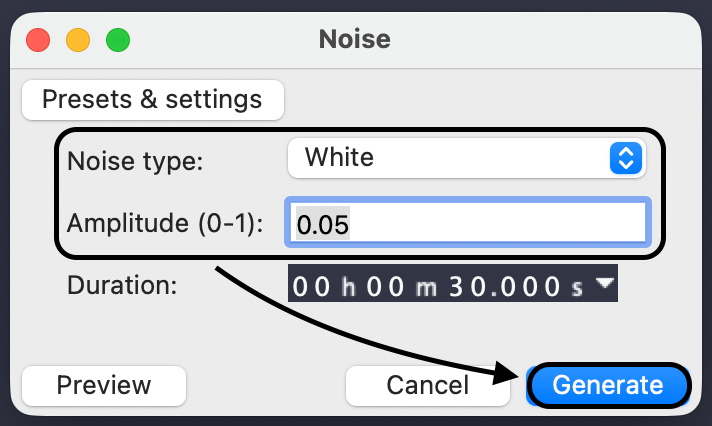Click the seconds unit "s" in Duration
This screenshot has width=712, height=426.
coord(577,288)
